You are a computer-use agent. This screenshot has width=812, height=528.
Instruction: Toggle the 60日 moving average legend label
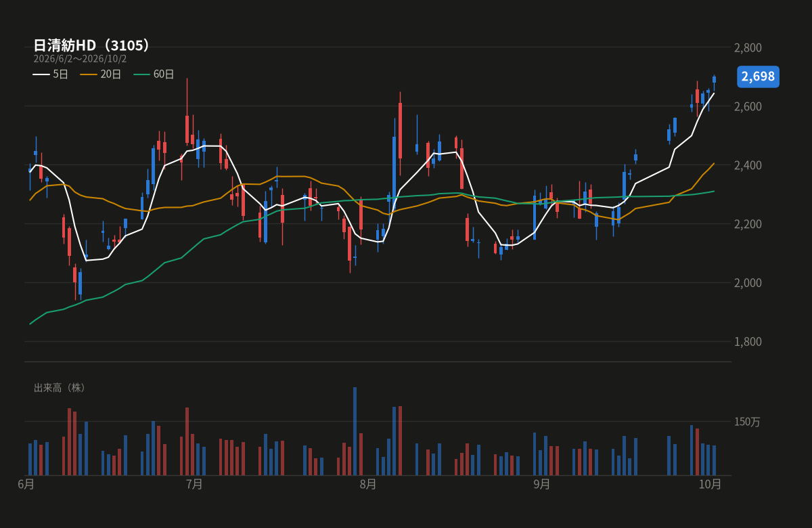(164, 74)
